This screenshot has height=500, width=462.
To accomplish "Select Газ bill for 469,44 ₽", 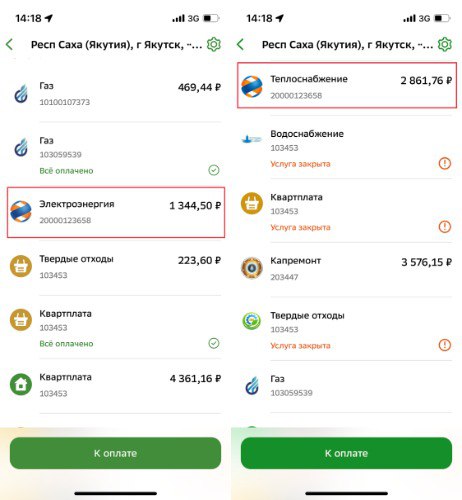I will pyautogui.click(x=115, y=94).
